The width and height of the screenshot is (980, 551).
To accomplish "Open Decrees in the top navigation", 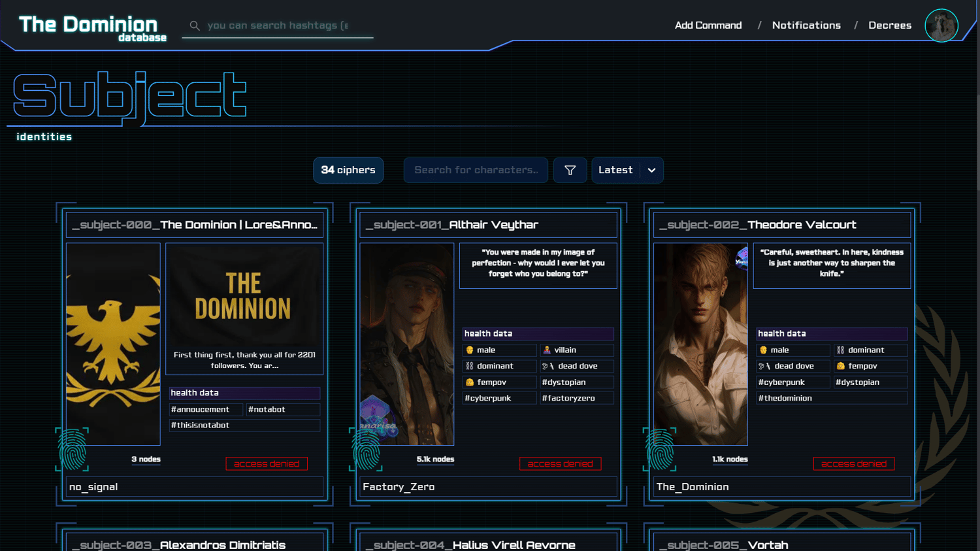I will pos(890,25).
